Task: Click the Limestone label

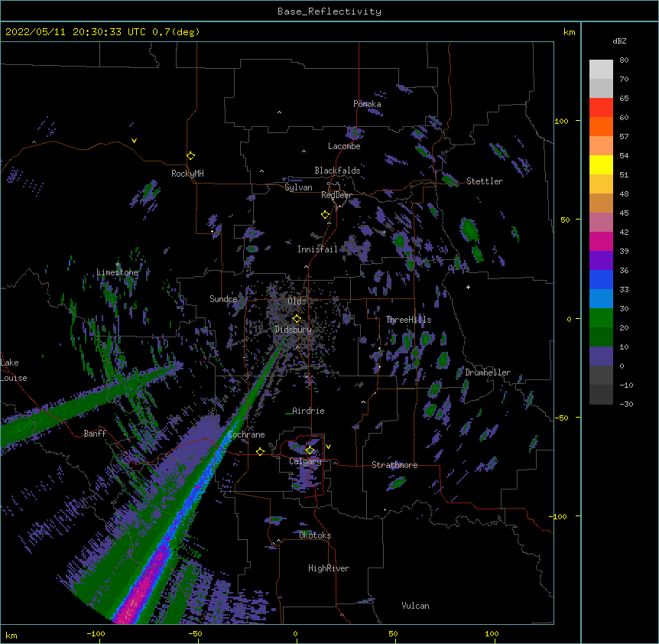Action: tap(117, 272)
